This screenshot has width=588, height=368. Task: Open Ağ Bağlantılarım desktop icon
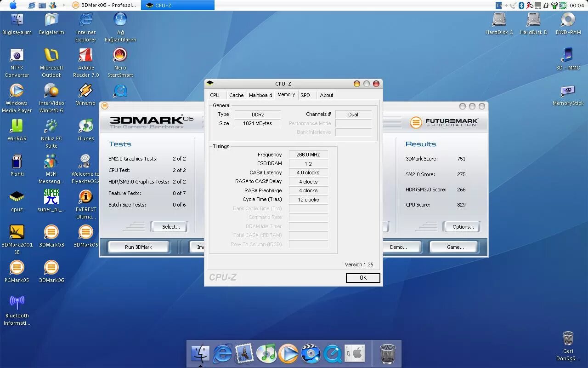120,20
